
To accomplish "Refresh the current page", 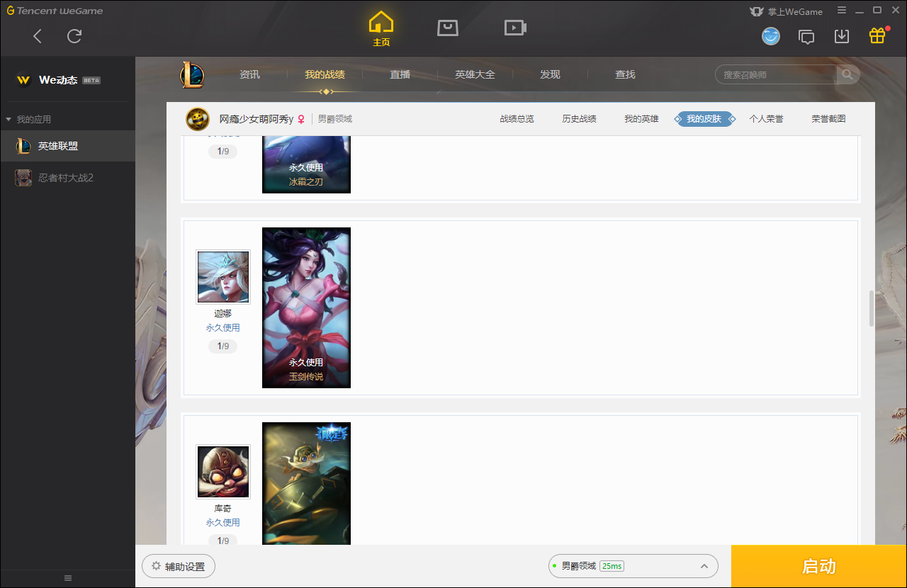I will (x=74, y=36).
